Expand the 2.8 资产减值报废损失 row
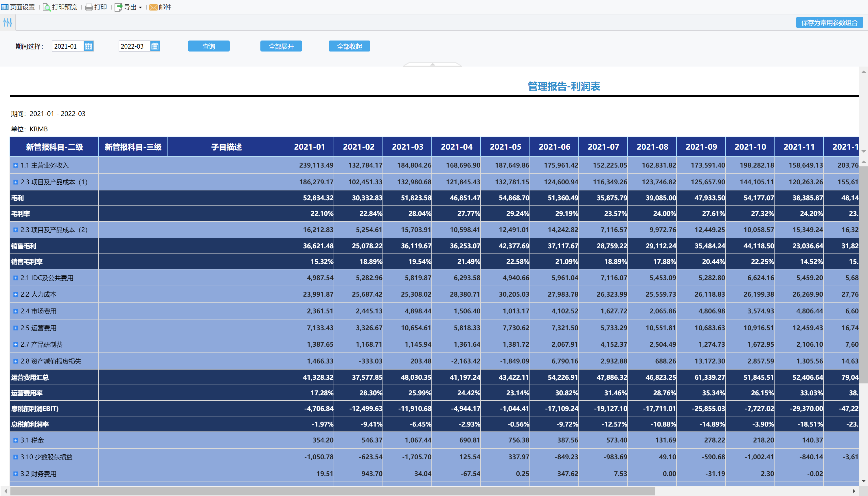Viewport: 868px width, 496px height. pyautogui.click(x=16, y=361)
